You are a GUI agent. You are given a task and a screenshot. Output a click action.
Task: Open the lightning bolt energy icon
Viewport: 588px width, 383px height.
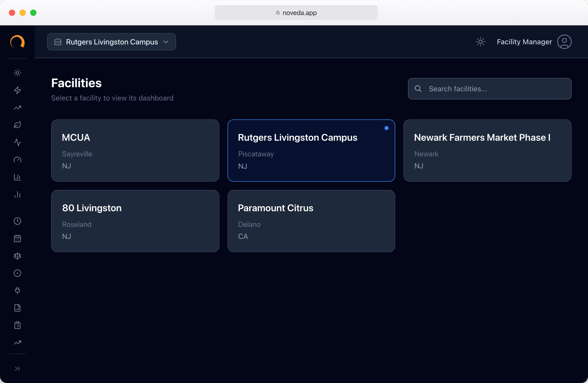[x=17, y=90]
